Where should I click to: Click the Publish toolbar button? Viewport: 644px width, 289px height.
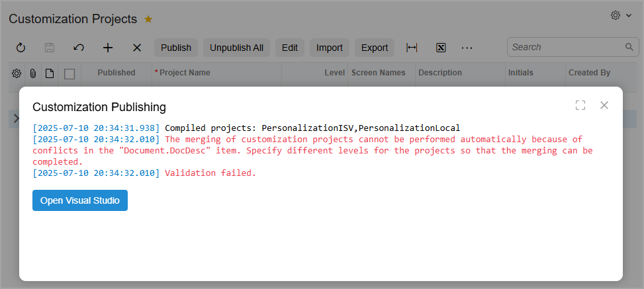click(176, 48)
